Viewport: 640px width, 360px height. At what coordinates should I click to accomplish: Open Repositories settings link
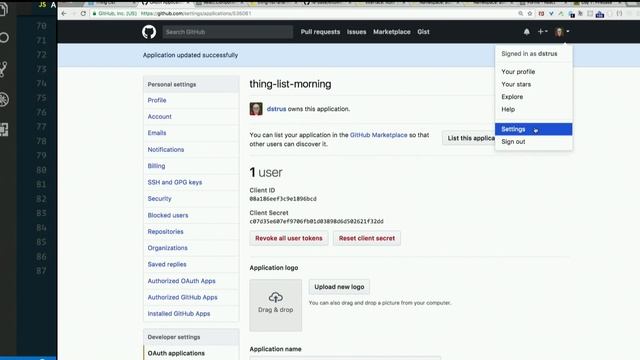click(x=165, y=231)
